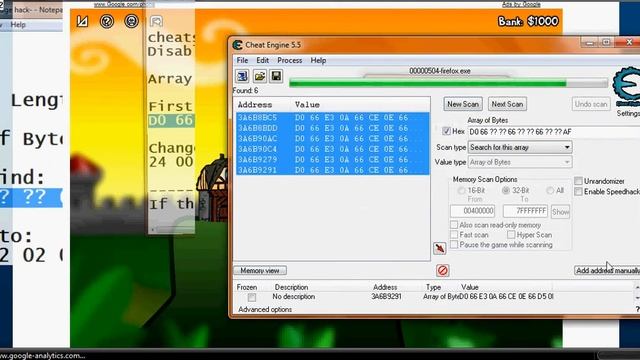Screen dimensions: 640x360
Task: Click the red no-entry clear list icon
Action: click(x=442, y=270)
